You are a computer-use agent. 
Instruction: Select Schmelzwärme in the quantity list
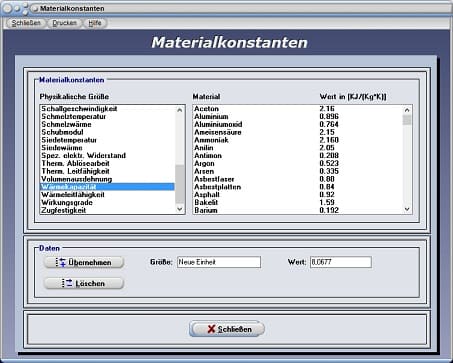coord(107,124)
